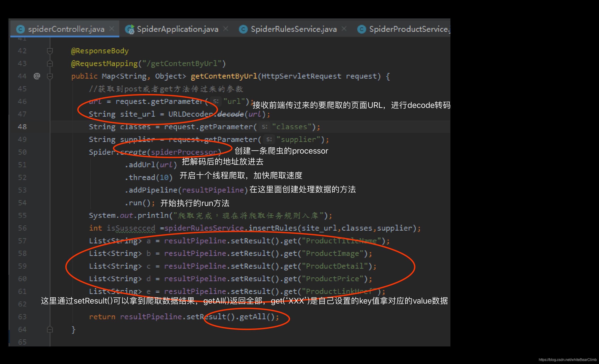Click the @ResponseBody annotation
The image size is (599, 364).
click(100, 51)
